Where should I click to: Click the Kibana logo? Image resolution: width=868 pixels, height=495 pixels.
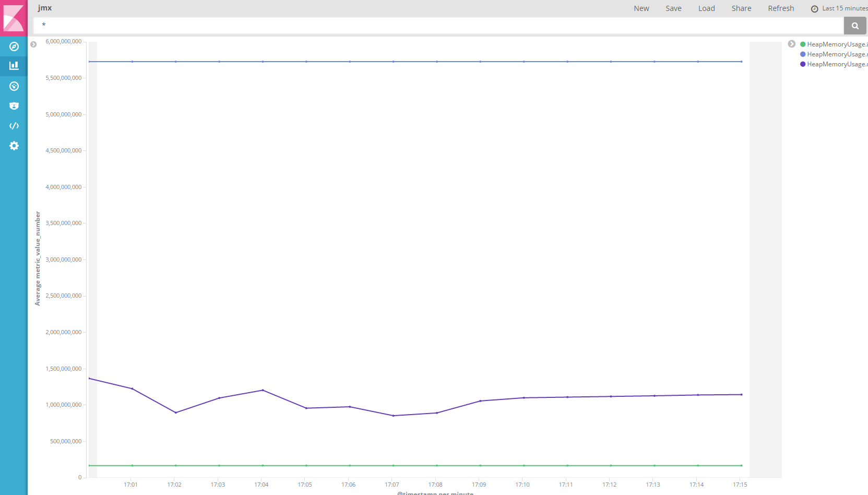[x=14, y=18]
